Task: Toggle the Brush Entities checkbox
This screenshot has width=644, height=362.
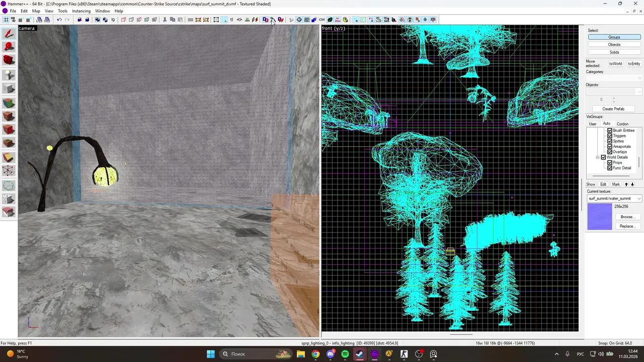Action: click(x=610, y=130)
